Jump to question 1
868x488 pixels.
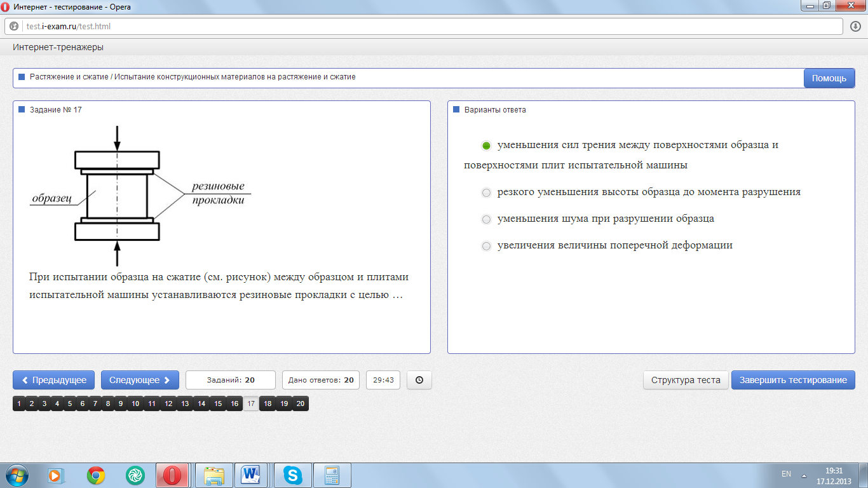pos(19,403)
